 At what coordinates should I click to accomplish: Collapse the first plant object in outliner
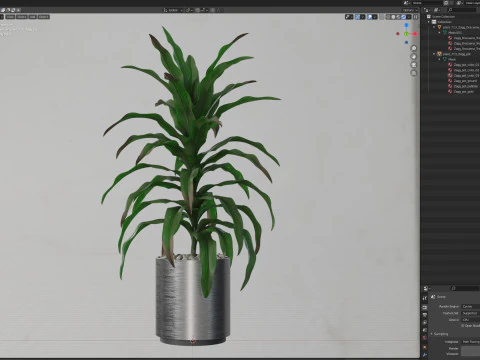pos(434,27)
